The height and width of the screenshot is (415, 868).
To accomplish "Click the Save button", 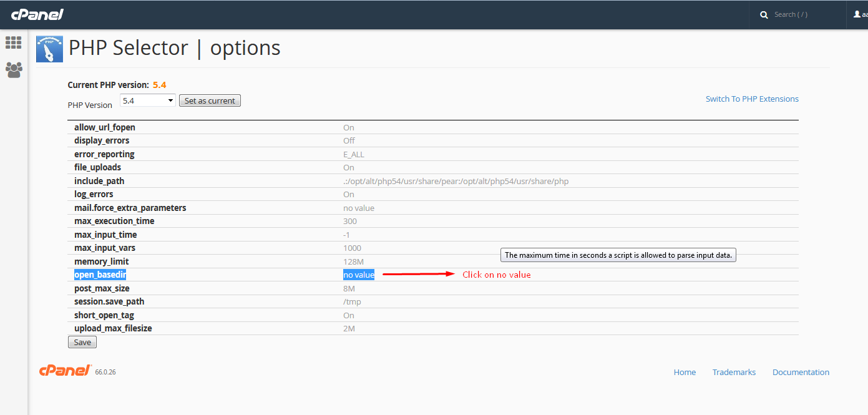I will 82,342.
